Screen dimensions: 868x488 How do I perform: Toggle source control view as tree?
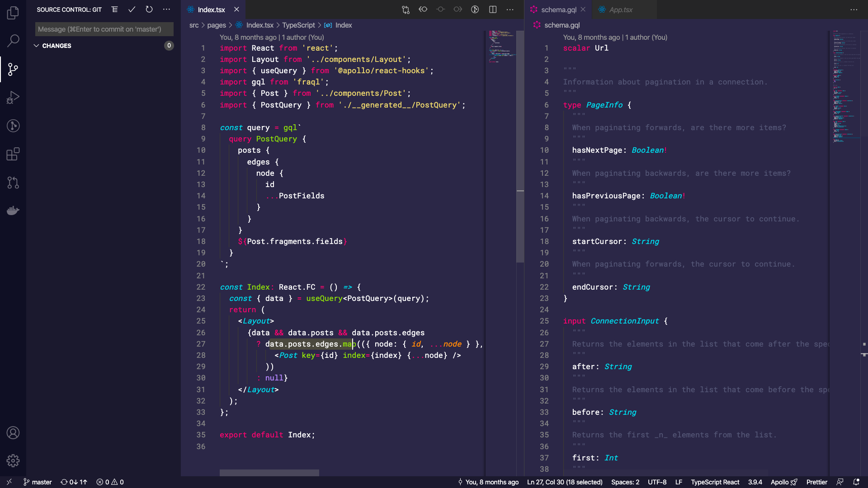(115, 9)
